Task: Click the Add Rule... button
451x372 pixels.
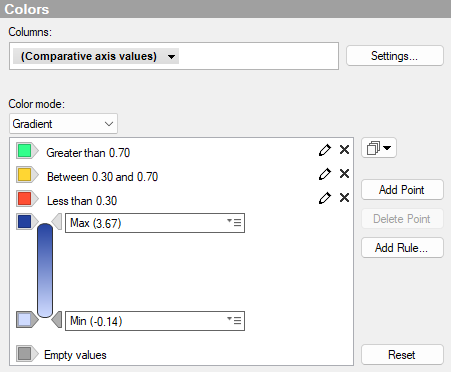Action: pyautogui.click(x=402, y=248)
